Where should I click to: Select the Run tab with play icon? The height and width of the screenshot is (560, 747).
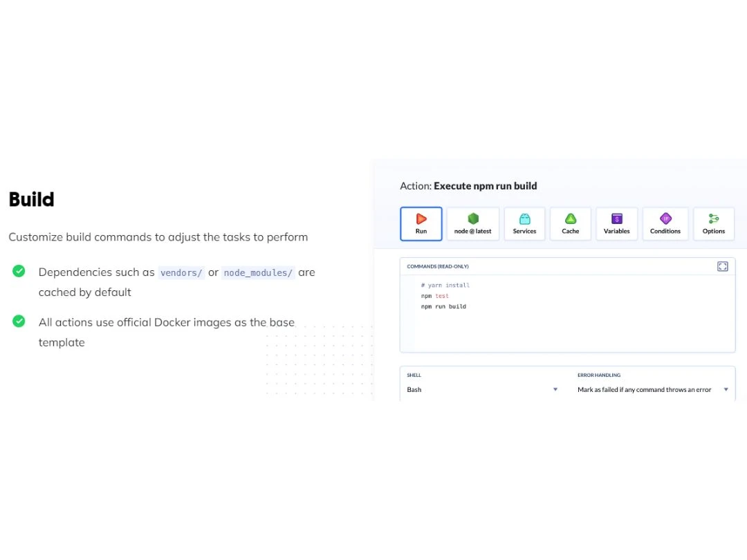click(421, 224)
